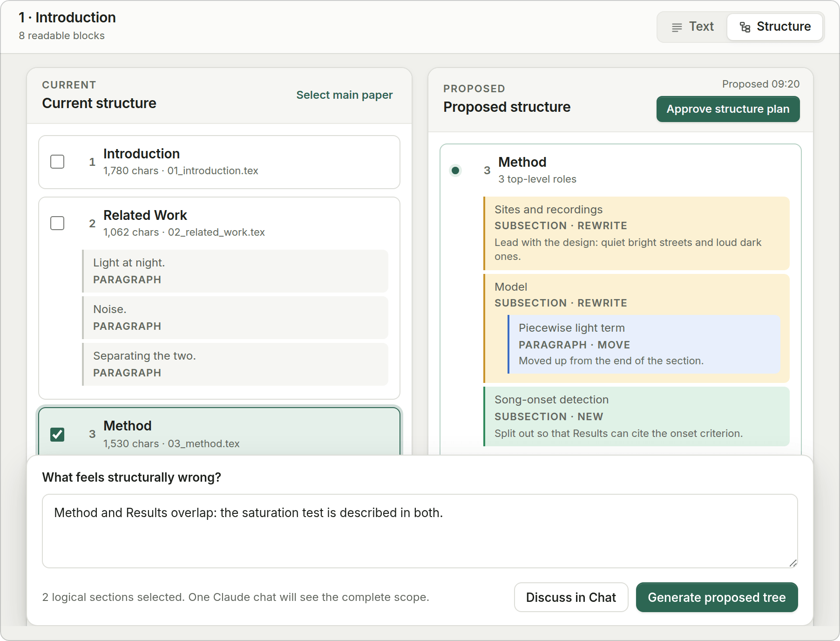Uncheck the Method section checkbox
Viewport: 840px width, 641px height.
point(57,435)
